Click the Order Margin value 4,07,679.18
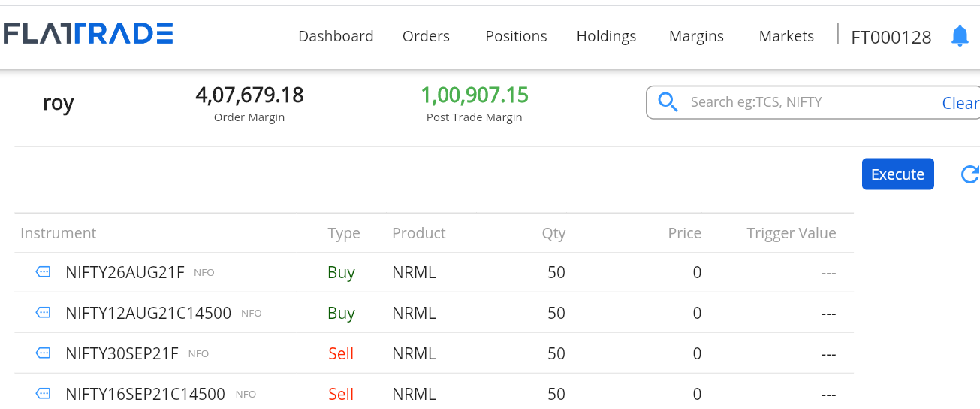Image resolution: width=980 pixels, height=409 pixels. click(x=249, y=95)
